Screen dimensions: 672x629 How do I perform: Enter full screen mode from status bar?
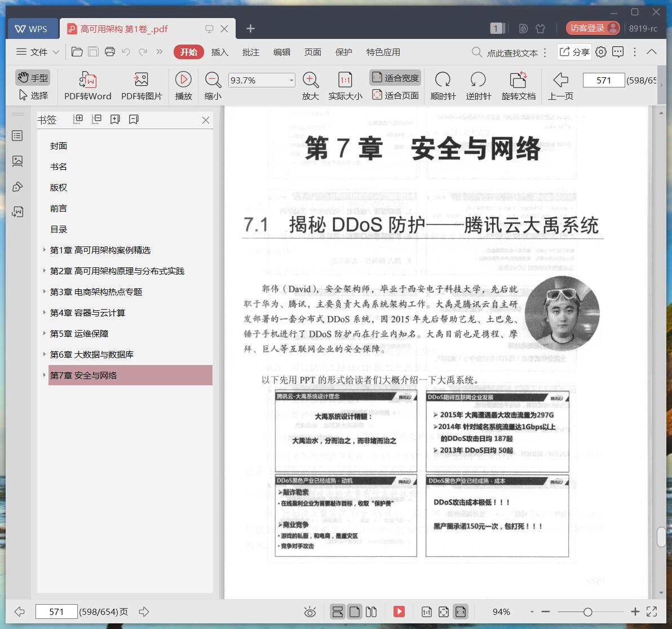(x=652, y=612)
